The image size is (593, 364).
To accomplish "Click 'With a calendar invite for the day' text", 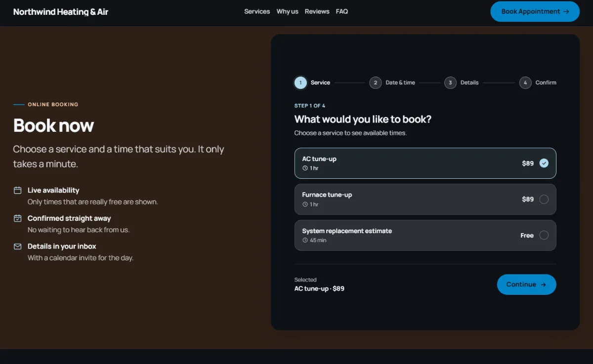I will [x=81, y=258].
